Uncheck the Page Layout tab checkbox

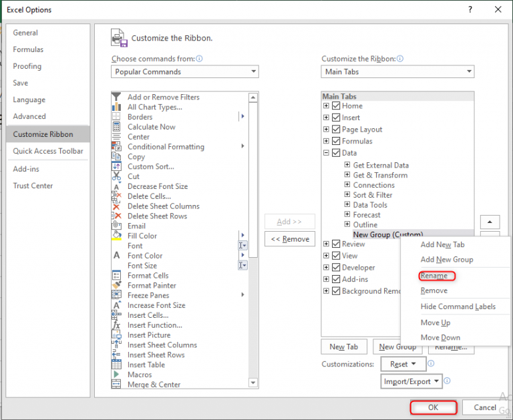click(x=336, y=130)
